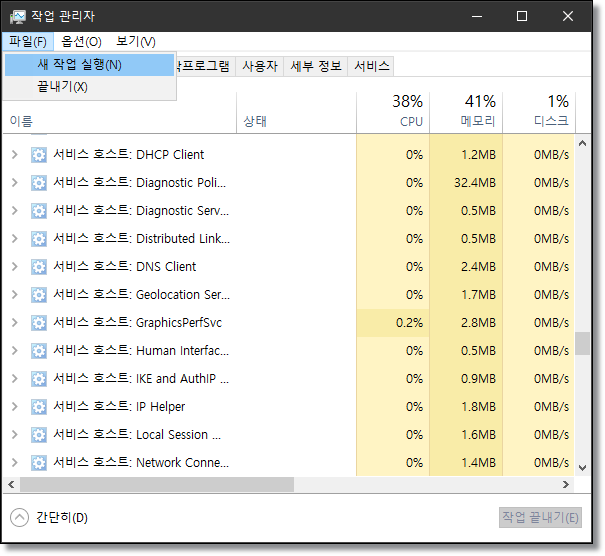Click the horizontal scrollbar thumb
The height and width of the screenshot is (556, 605).
coord(157,485)
